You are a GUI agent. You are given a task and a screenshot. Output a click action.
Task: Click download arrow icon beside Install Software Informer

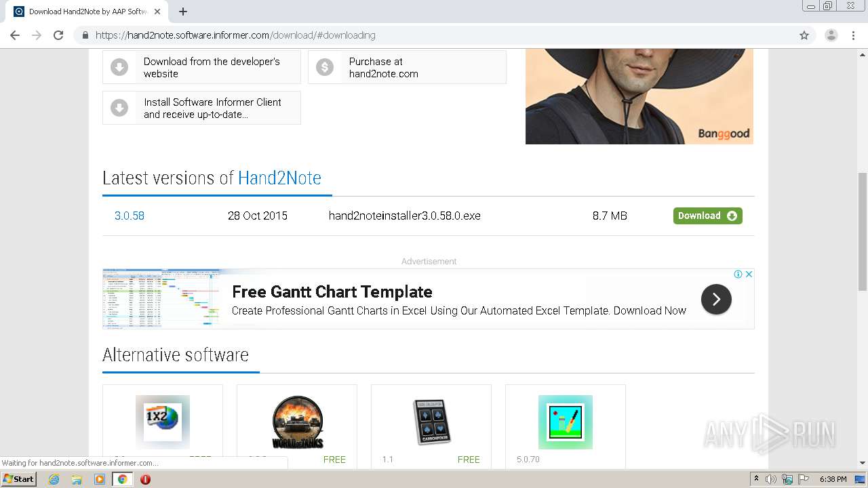(x=119, y=108)
